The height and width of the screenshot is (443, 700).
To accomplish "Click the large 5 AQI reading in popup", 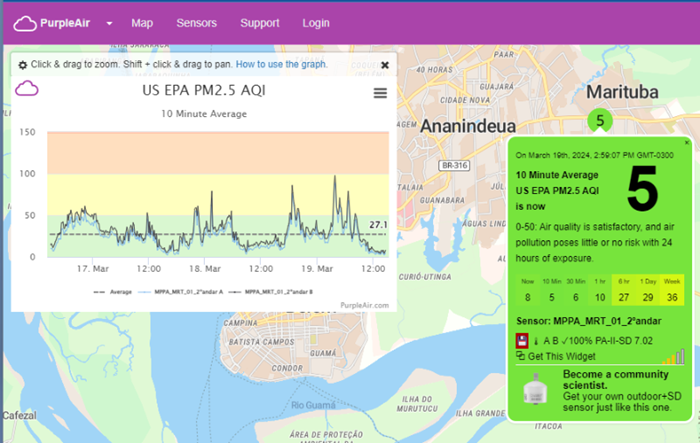I will click(642, 188).
